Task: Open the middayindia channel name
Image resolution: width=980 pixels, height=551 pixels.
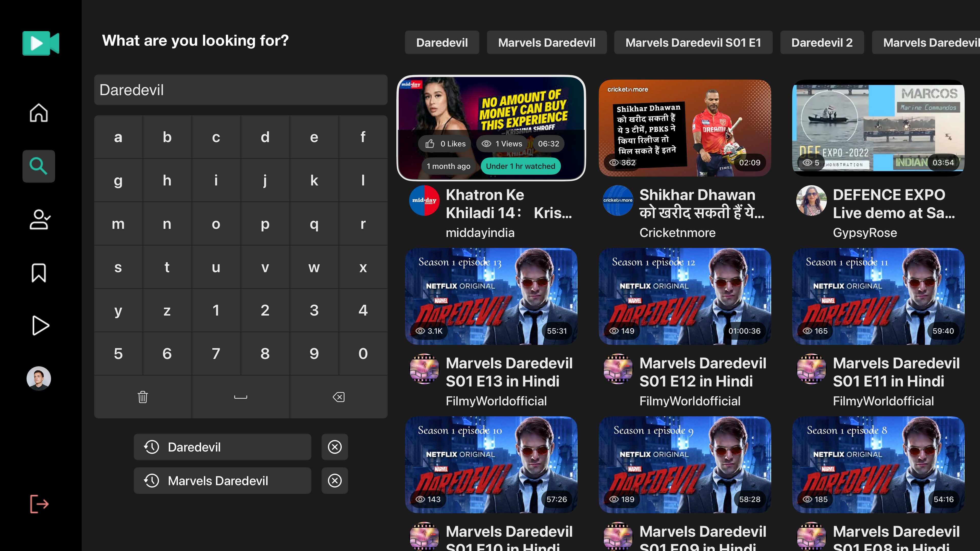Action: pyautogui.click(x=480, y=233)
